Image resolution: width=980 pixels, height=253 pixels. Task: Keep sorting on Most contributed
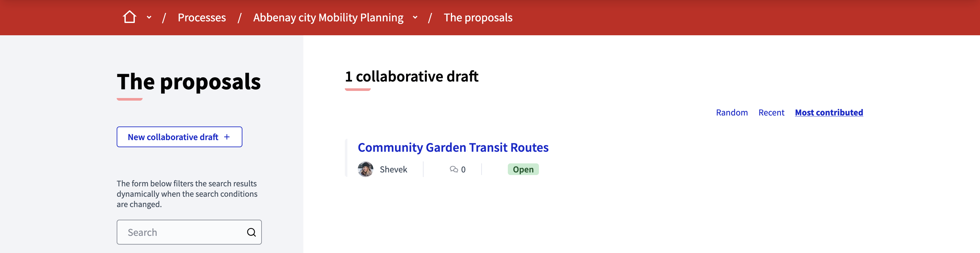coord(829,113)
